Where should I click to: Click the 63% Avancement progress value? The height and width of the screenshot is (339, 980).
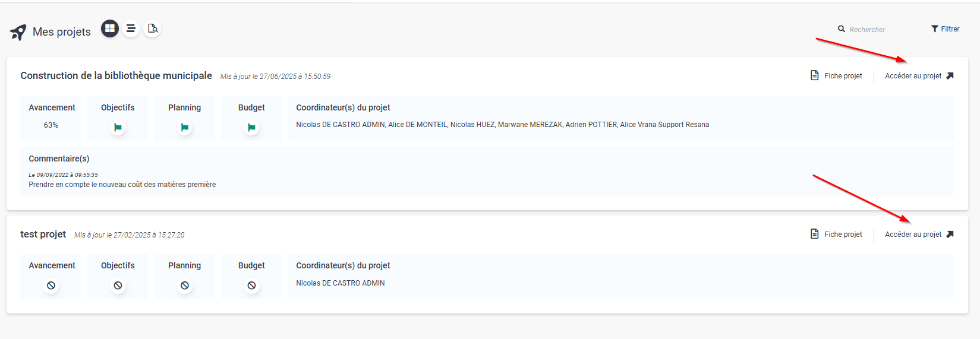51,125
